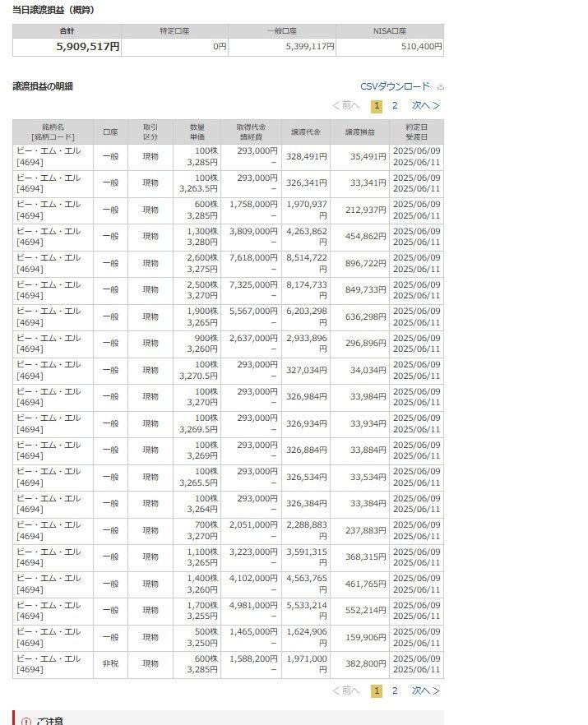
Task: Click the CSV download icon at top
Action: (x=441, y=86)
